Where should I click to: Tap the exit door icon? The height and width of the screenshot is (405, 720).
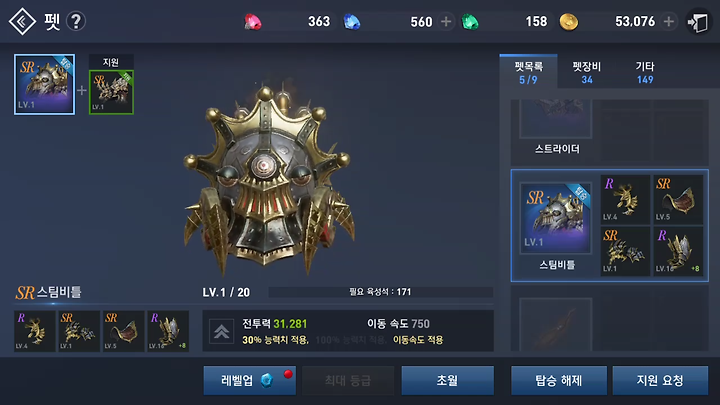[x=698, y=22]
